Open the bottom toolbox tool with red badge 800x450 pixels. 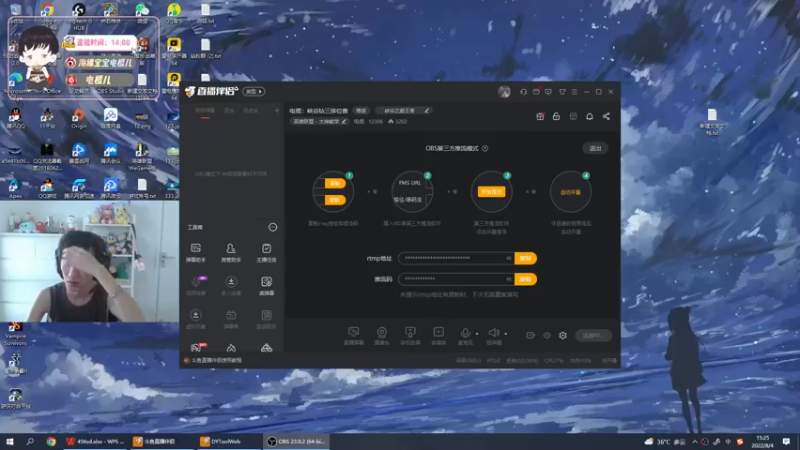(x=196, y=347)
